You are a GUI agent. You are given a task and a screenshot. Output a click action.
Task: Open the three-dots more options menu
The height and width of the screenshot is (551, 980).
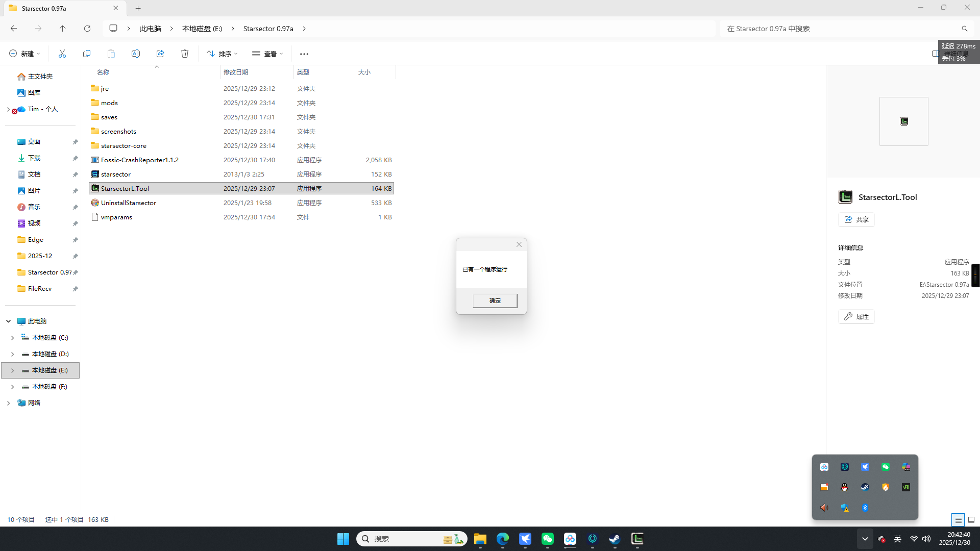point(304,54)
